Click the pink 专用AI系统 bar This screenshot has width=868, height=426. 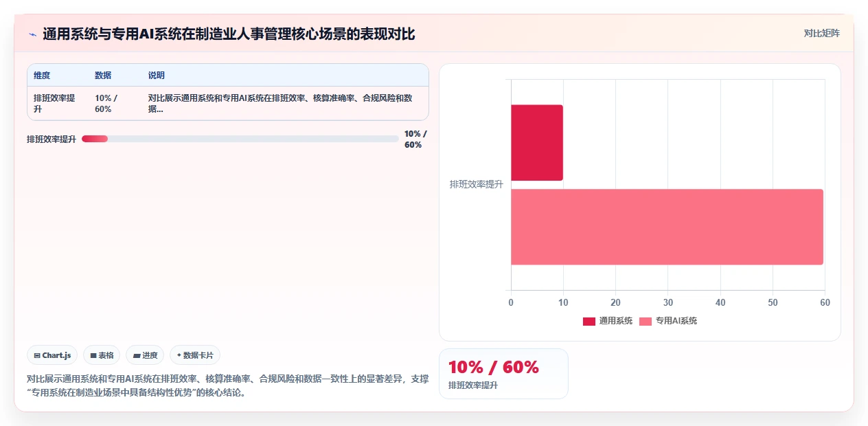point(667,227)
